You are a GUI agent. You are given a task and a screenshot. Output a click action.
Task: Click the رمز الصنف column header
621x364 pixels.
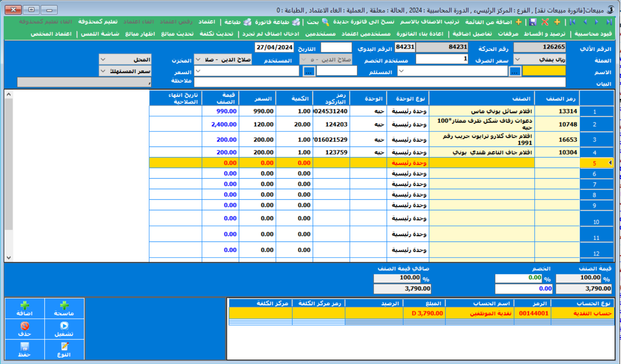(557, 98)
